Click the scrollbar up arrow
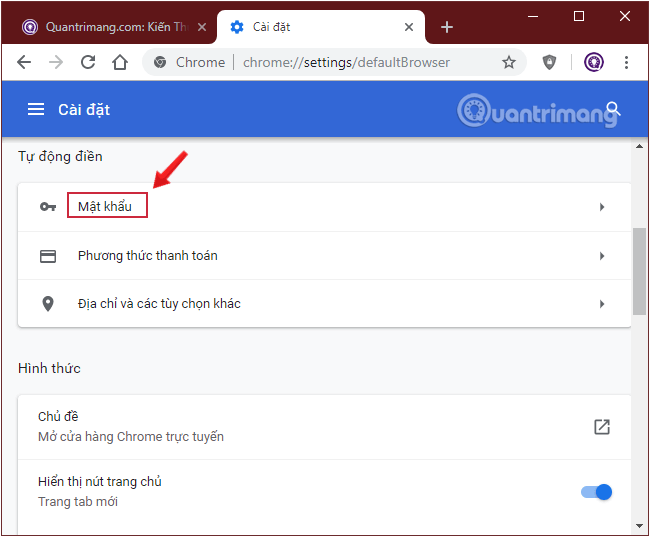 point(639,146)
